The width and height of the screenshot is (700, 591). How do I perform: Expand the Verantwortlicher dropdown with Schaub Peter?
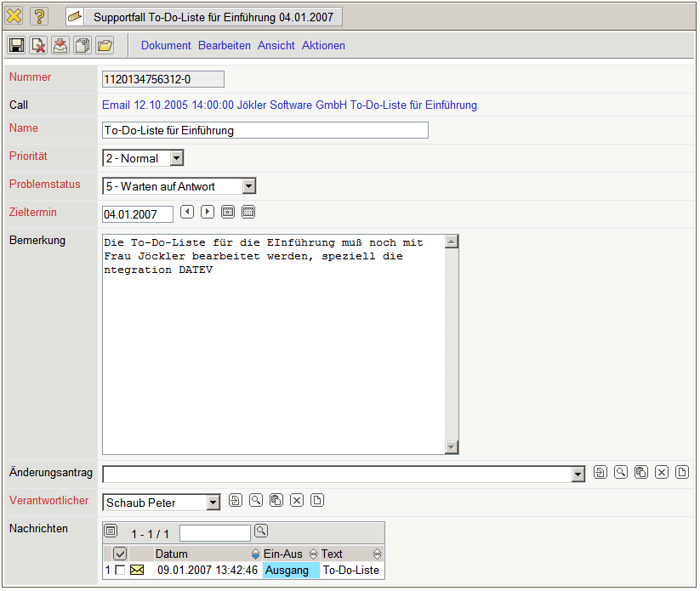(213, 503)
